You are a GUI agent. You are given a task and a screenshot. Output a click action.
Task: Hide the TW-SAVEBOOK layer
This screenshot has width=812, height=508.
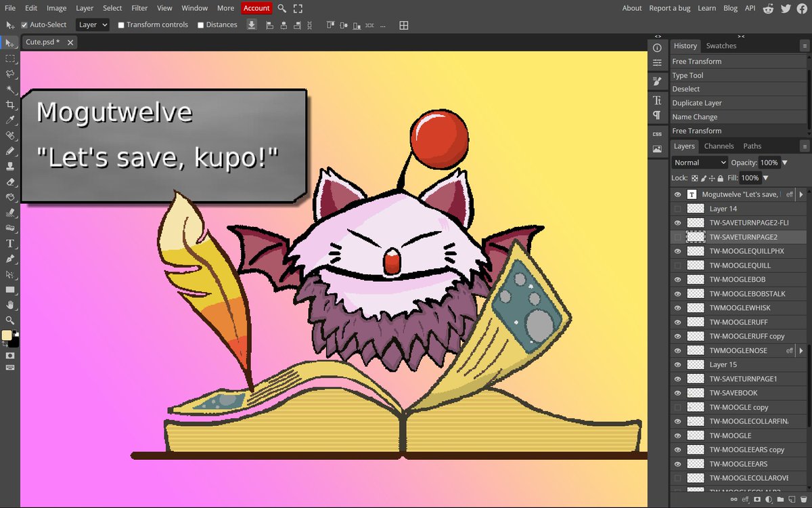tap(678, 393)
